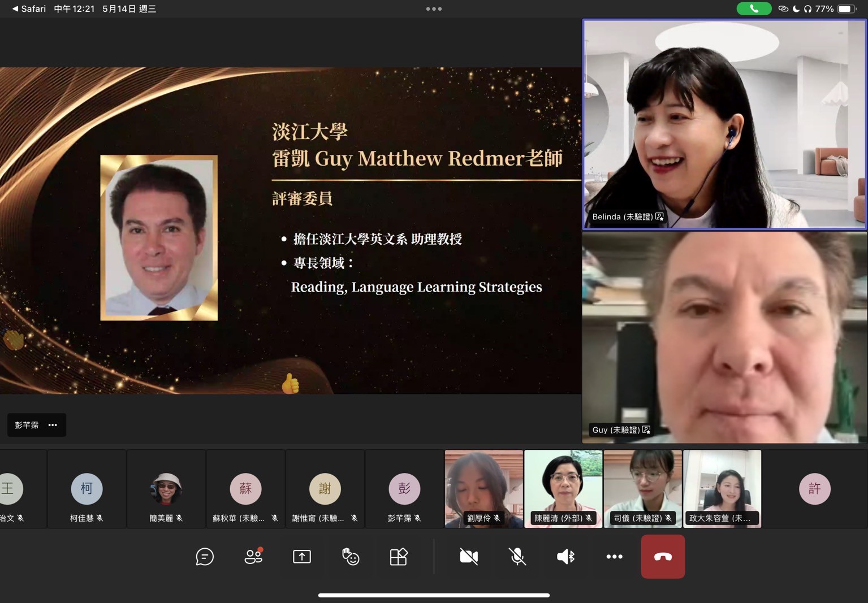Toggle mute status on 劉厚伶's tile
Screen dimensions: 868x603
[x=496, y=518]
